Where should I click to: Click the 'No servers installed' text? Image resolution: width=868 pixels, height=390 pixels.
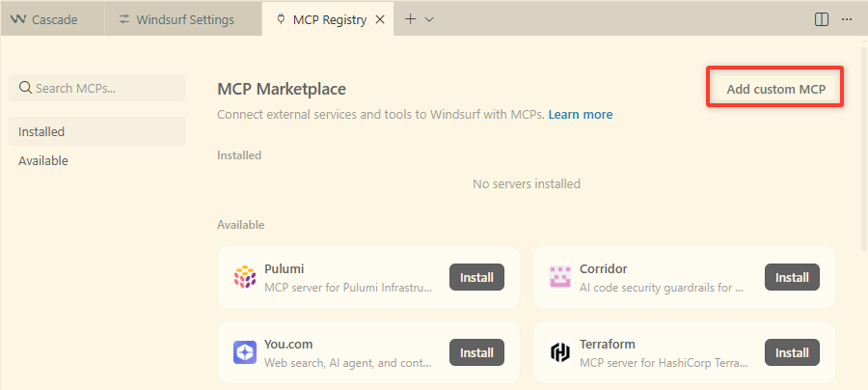click(x=527, y=184)
